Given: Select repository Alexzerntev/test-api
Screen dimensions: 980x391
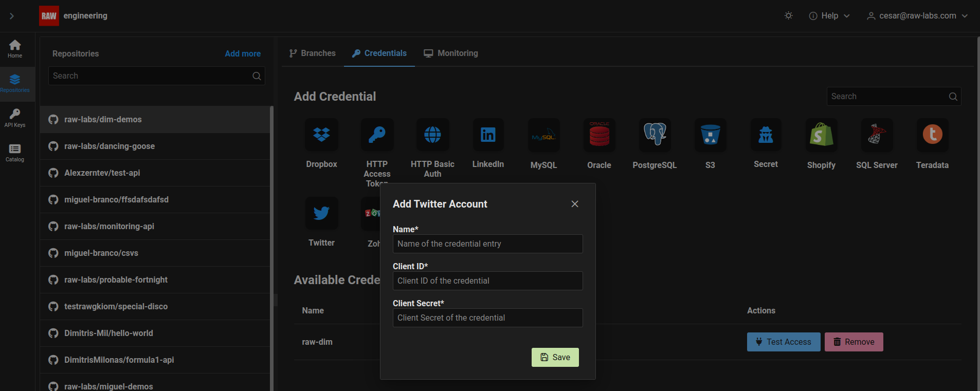Looking at the screenshot, I should (x=155, y=173).
